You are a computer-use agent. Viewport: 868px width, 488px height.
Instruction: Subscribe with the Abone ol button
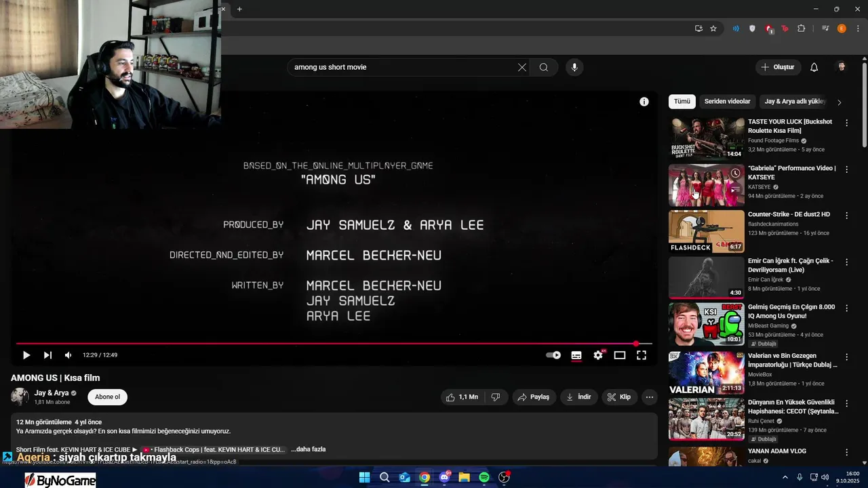[107, 397]
